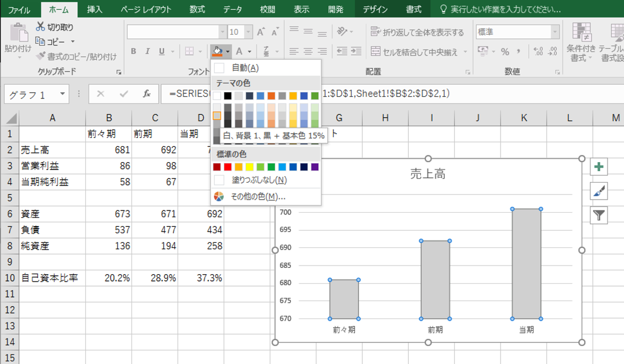Choose No Fill (塗りつぶしなし)

coord(266,180)
